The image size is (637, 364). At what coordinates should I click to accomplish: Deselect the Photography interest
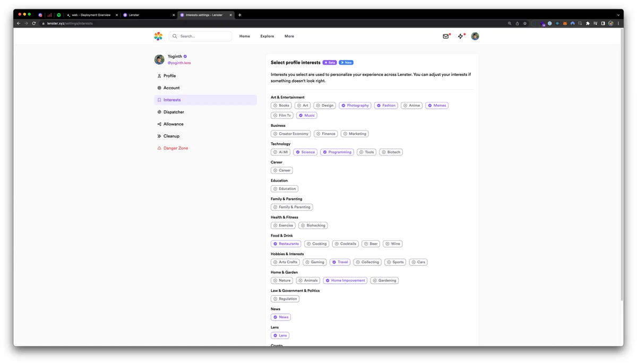[355, 106]
